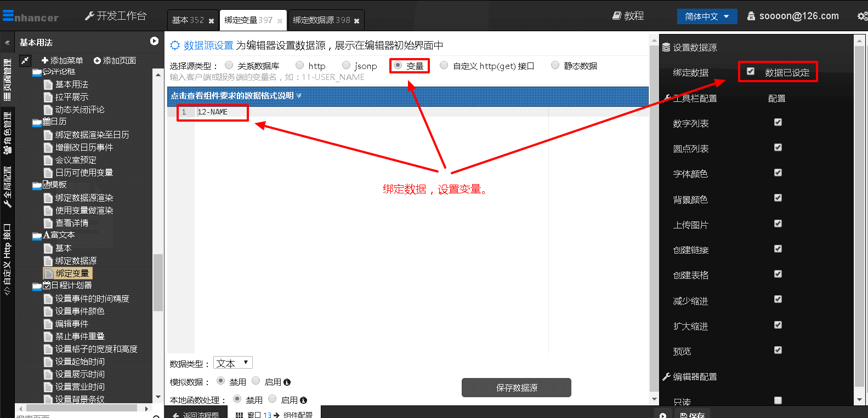This screenshot has width=868, height=418.
Task: Click 添加页面 plus-circle button
Action: [115, 60]
